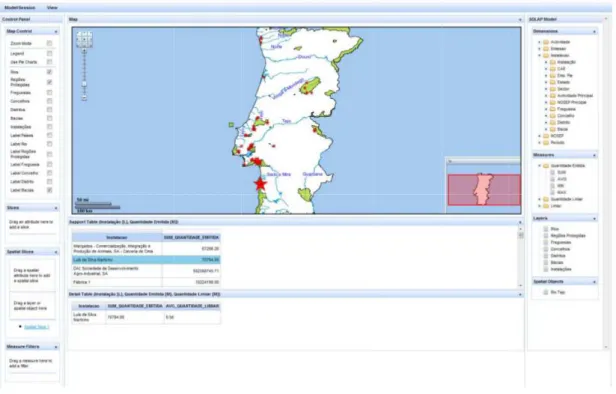Select the Fábrica 1 table row
Viewport: 616px width, 394px height.
(x=146, y=282)
